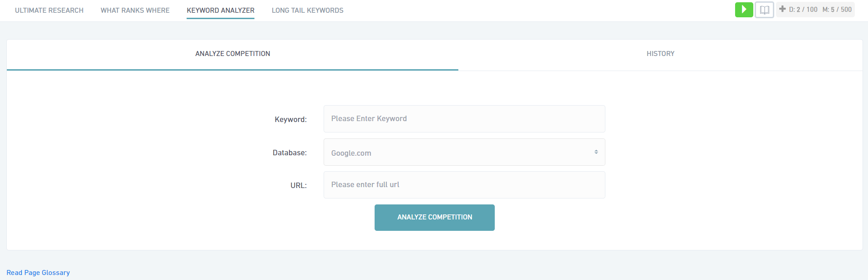Click the Please enter full url field
This screenshot has width=868, height=280.
tap(464, 185)
